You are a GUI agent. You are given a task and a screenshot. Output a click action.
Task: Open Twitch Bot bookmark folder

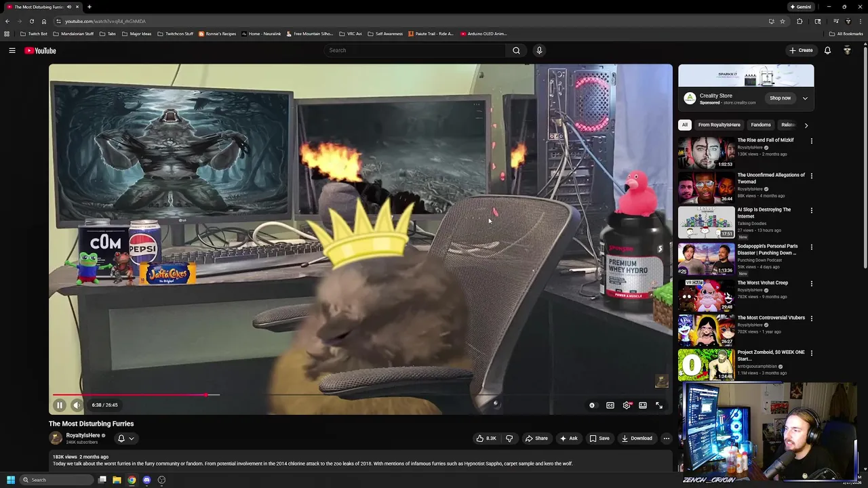(34, 34)
